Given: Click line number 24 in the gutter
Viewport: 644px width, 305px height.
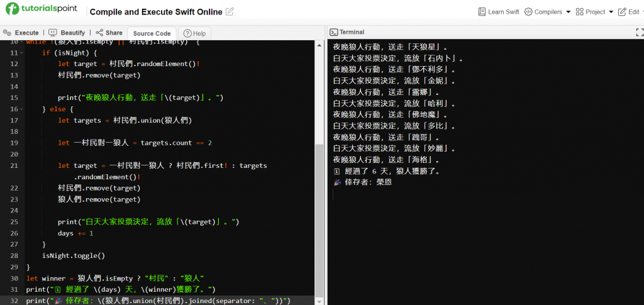Looking at the screenshot, I should coord(14,211).
